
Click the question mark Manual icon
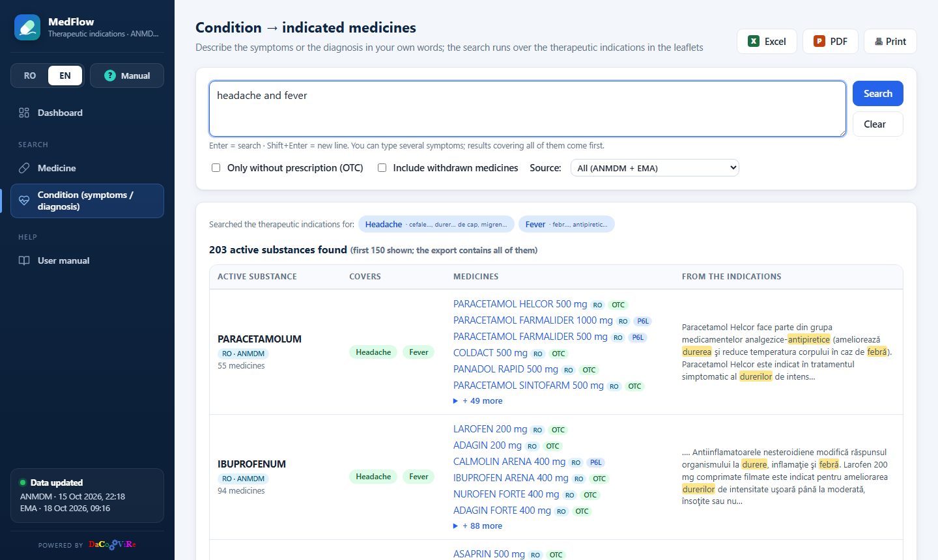[x=110, y=76]
